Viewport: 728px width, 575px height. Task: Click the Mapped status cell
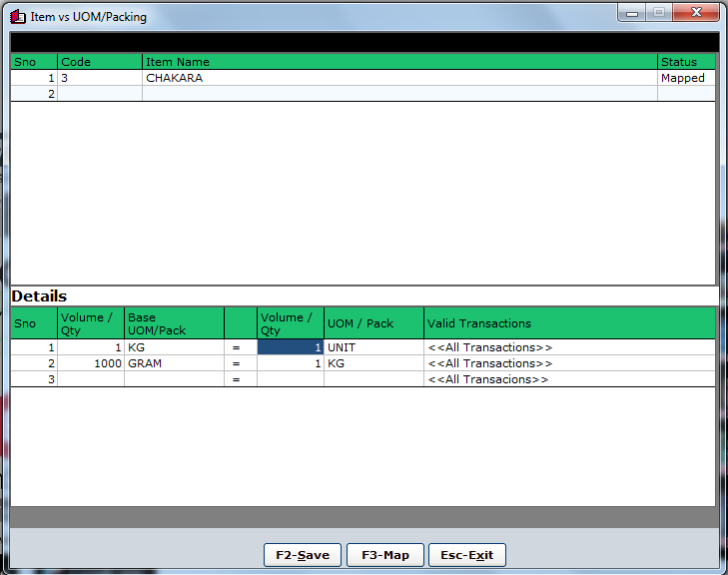click(x=686, y=78)
